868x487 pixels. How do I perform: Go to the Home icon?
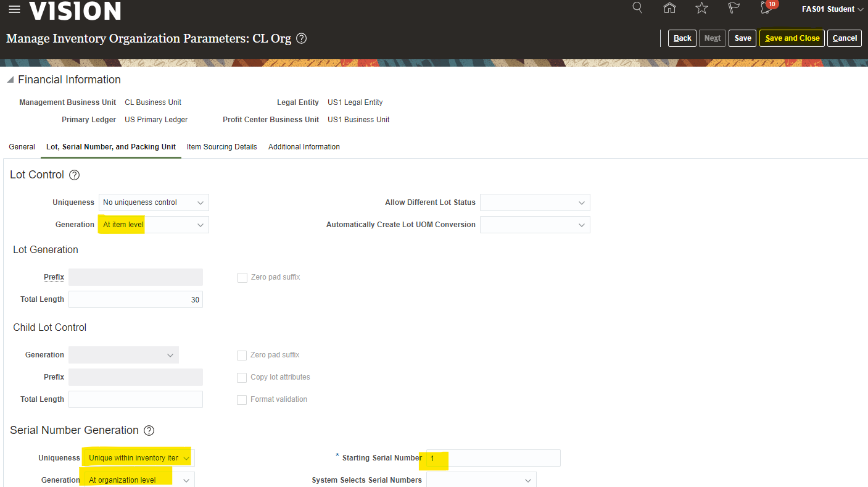669,8
